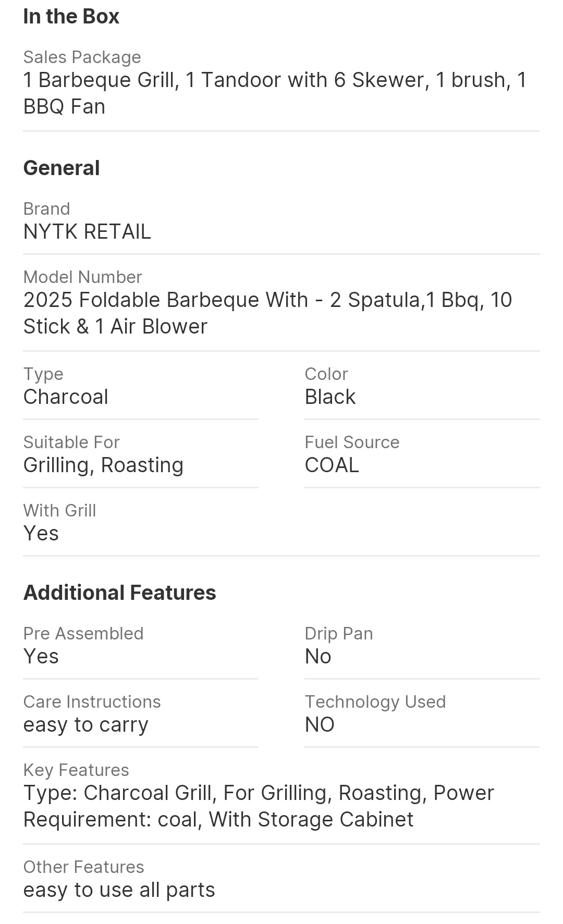Tap the Type value Charcoal

coord(66,397)
